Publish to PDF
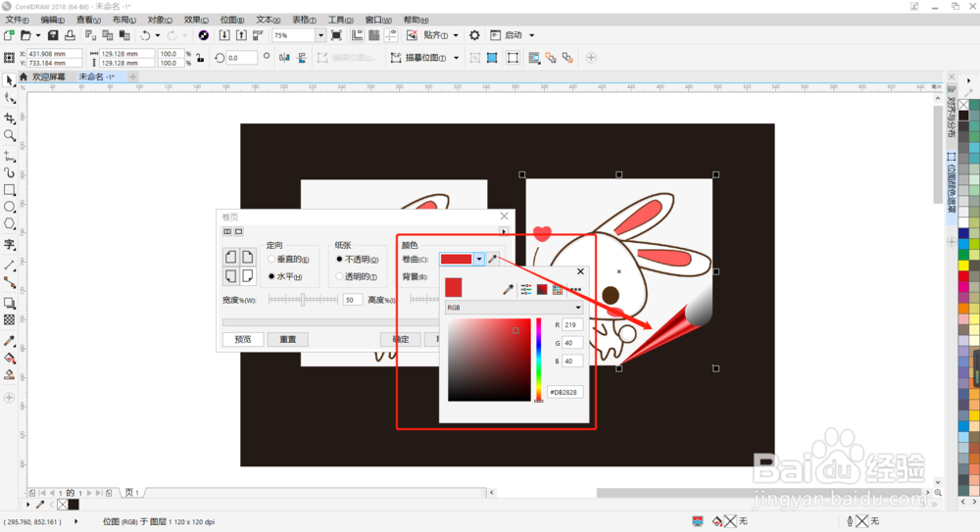Image resolution: width=980 pixels, height=532 pixels. pos(258,35)
